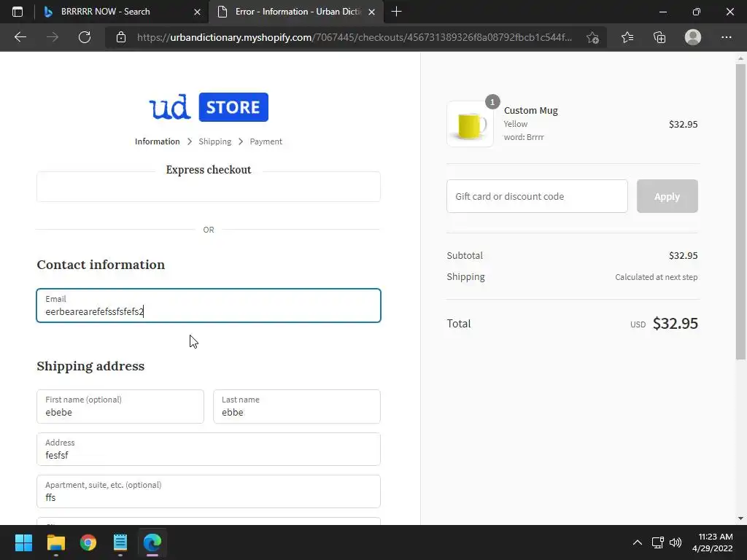Open the browser profile menu

pos(693,37)
